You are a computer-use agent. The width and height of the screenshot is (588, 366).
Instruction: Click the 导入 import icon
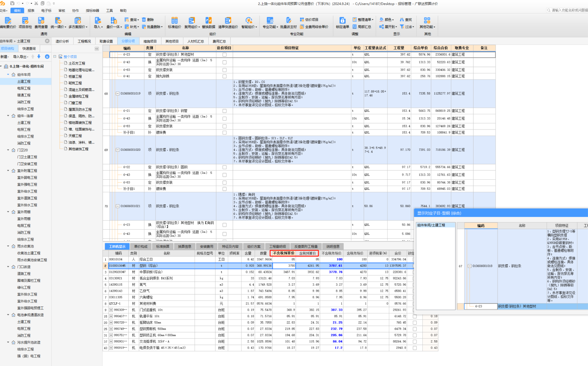tap(98, 21)
